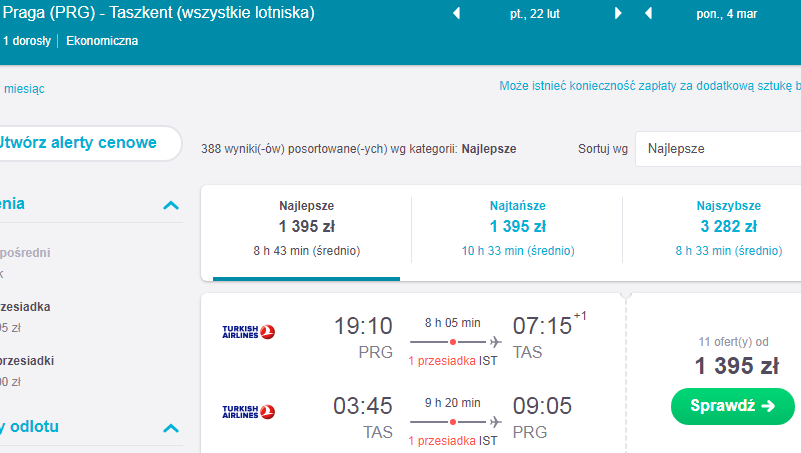The image size is (801, 453).
Task: Click the 8 h 05 min duration
Action: click(453, 323)
